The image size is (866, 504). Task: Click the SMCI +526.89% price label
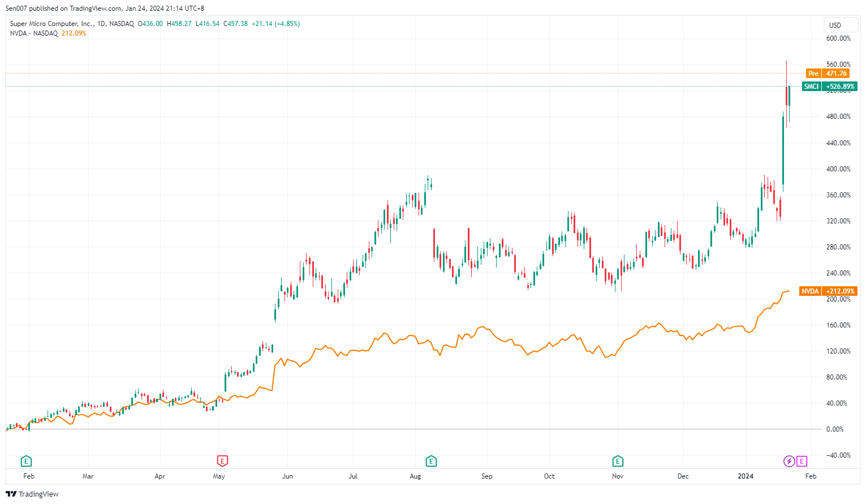[x=830, y=87]
